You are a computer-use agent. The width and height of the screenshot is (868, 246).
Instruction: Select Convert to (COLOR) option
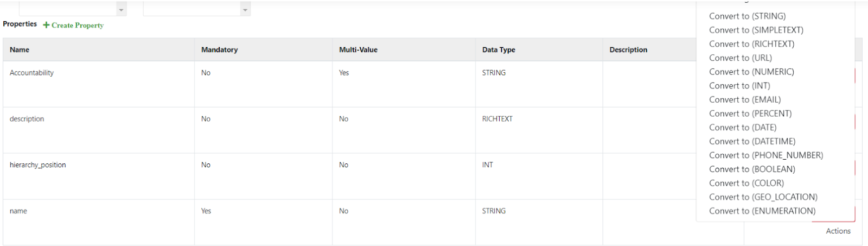746,183
